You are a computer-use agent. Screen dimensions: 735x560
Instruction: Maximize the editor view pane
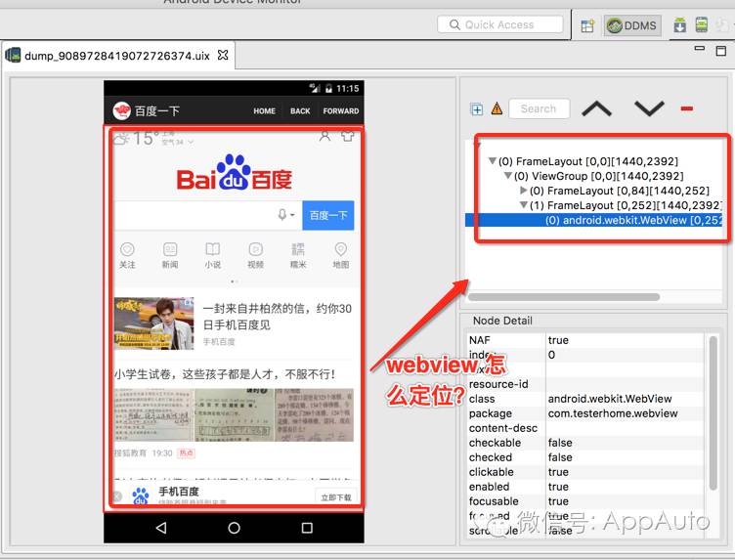[x=721, y=51]
